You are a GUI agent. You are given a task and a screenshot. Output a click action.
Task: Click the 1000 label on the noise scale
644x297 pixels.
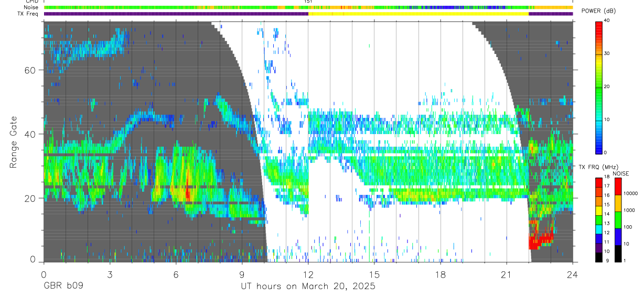629,211
